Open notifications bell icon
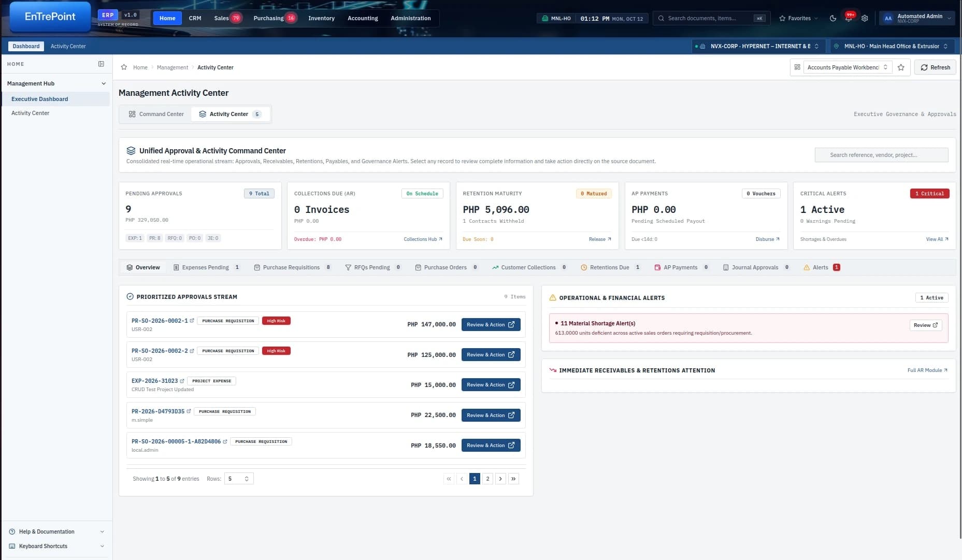The image size is (962, 560). point(849,18)
